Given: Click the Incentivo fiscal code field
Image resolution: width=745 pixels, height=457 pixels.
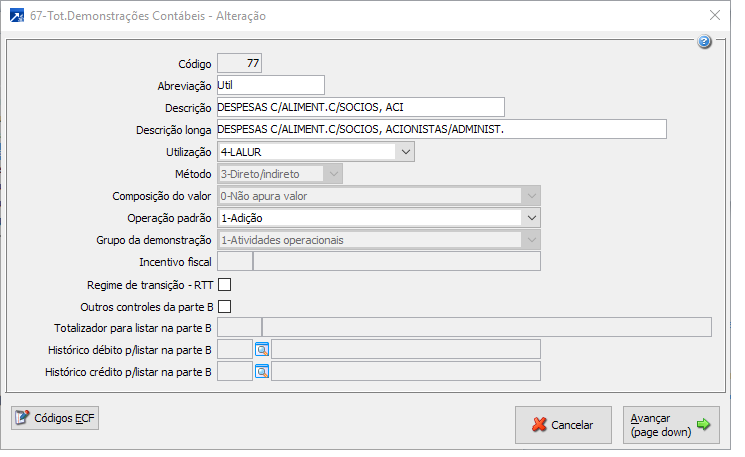Looking at the screenshot, I should point(234,262).
